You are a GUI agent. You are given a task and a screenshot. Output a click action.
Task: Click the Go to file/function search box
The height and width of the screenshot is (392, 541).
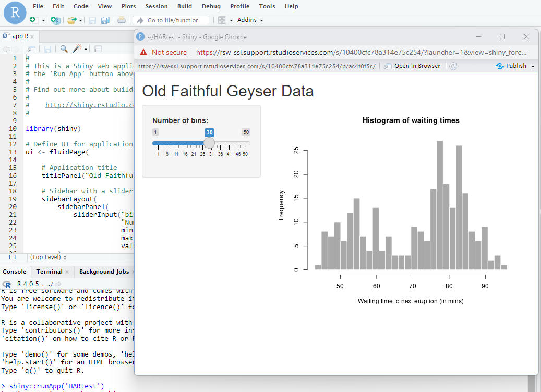click(x=171, y=20)
